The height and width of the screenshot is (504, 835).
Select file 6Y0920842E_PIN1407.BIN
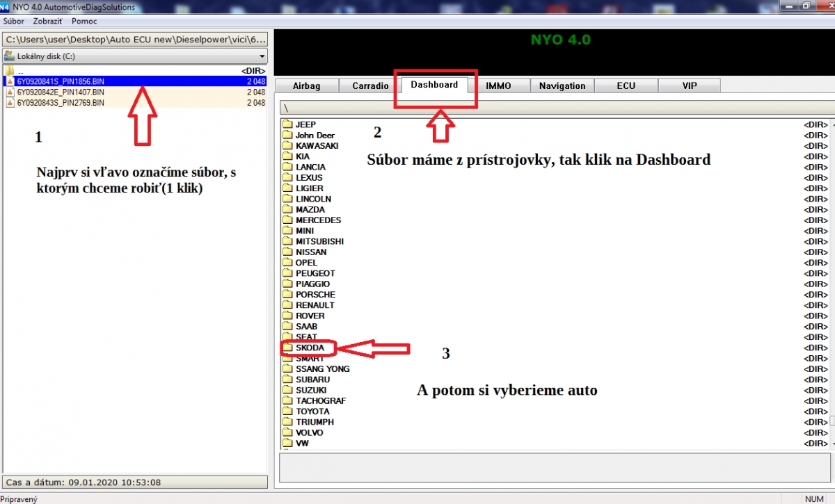(x=135, y=92)
